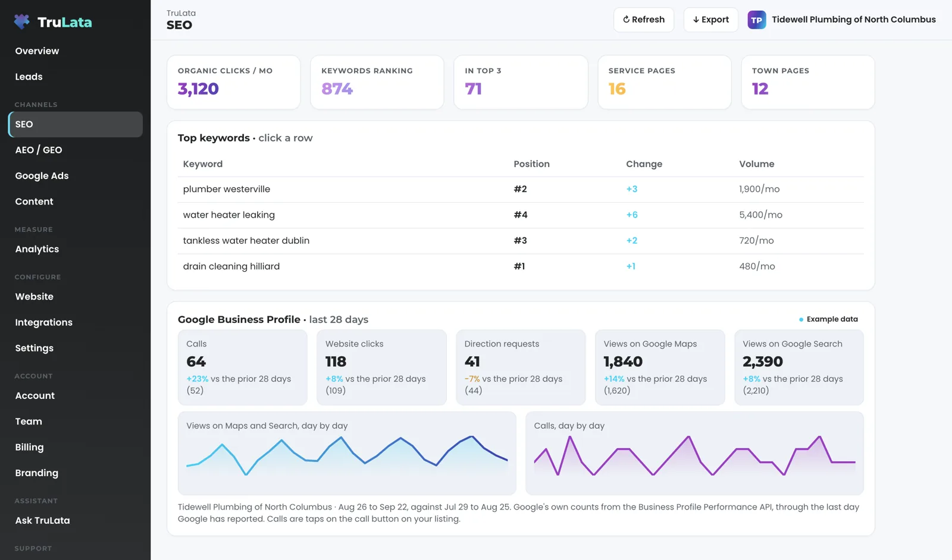The height and width of the screenshot is (560, 952).
Task: Click the Views on Maps and Search chart
Action: 347,453
